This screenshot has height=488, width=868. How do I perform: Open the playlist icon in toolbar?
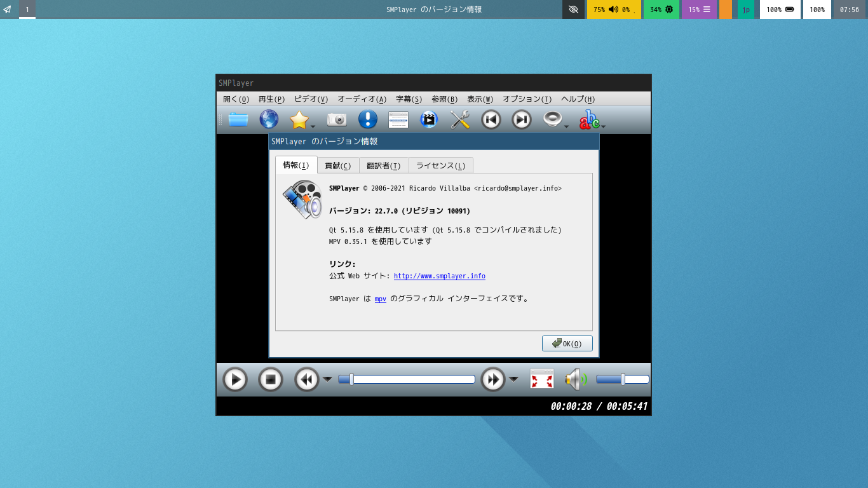398,119
